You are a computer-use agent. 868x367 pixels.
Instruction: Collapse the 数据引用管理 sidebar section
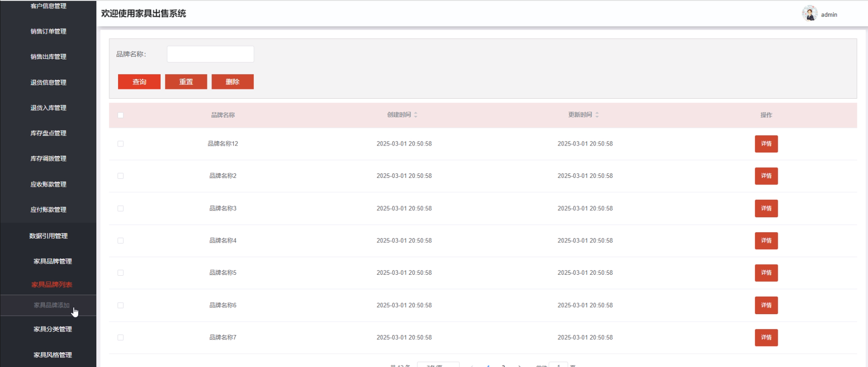48,236
